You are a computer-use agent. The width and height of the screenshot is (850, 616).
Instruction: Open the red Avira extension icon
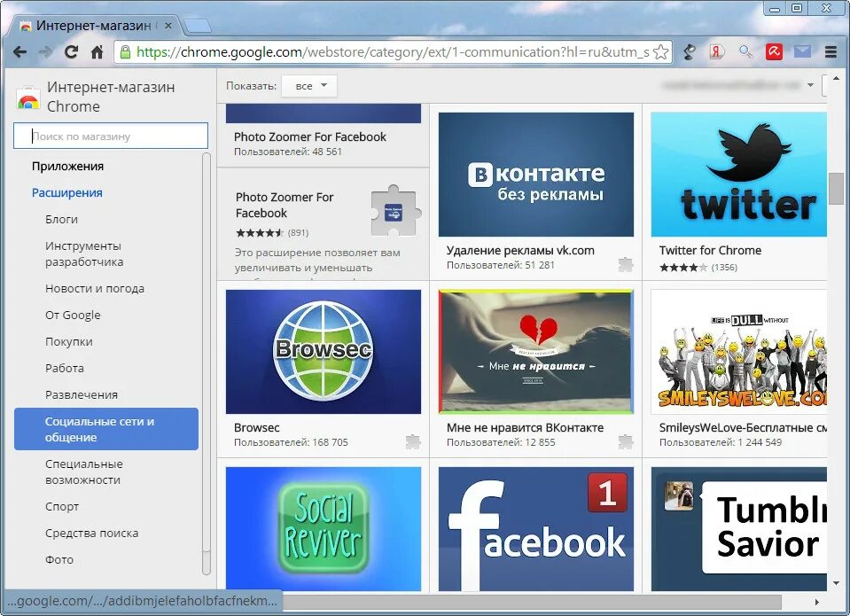click(774, 52)
